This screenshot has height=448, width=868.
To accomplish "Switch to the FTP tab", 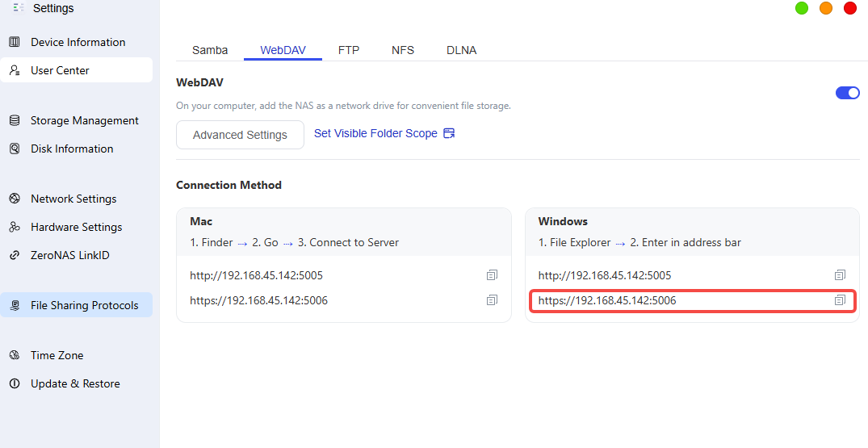I will tap(349, 50).
